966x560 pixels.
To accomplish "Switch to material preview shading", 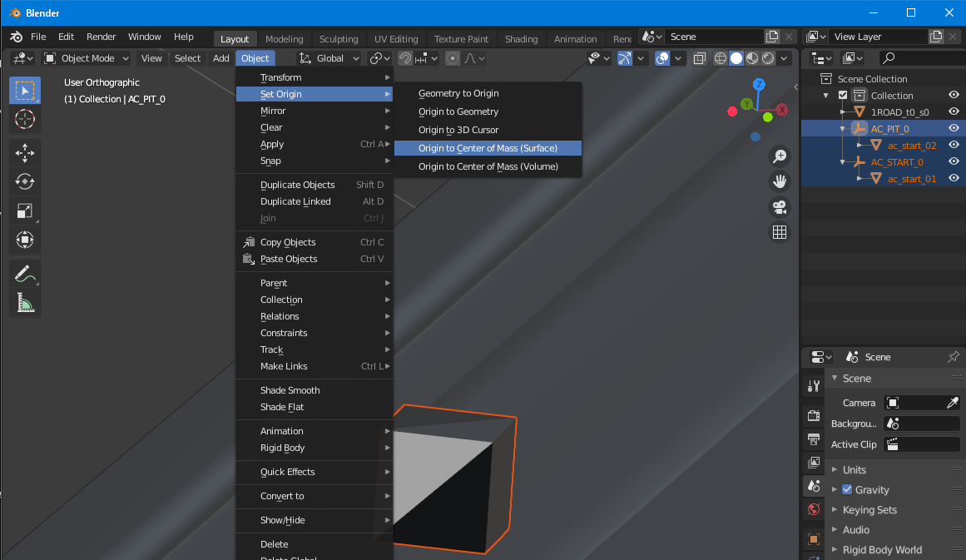I will [x=752, y=58].
